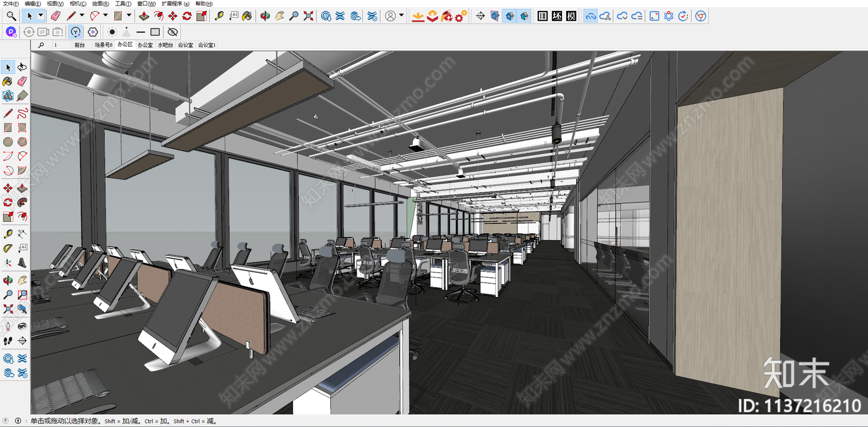Switch to the 前台 scene tab
Image resolution: width=868 pixels, height=427 pixels.
pos(80,45)
